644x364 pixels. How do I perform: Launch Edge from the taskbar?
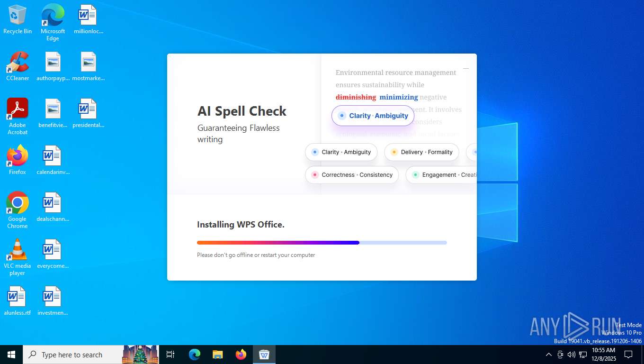(x=195, y=355)
